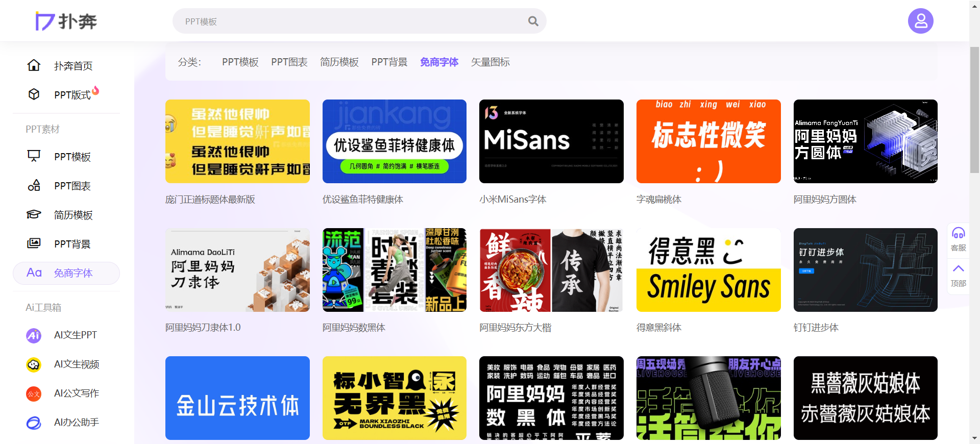
Task: Open 客服 headset support
Action: pos(958,239)
